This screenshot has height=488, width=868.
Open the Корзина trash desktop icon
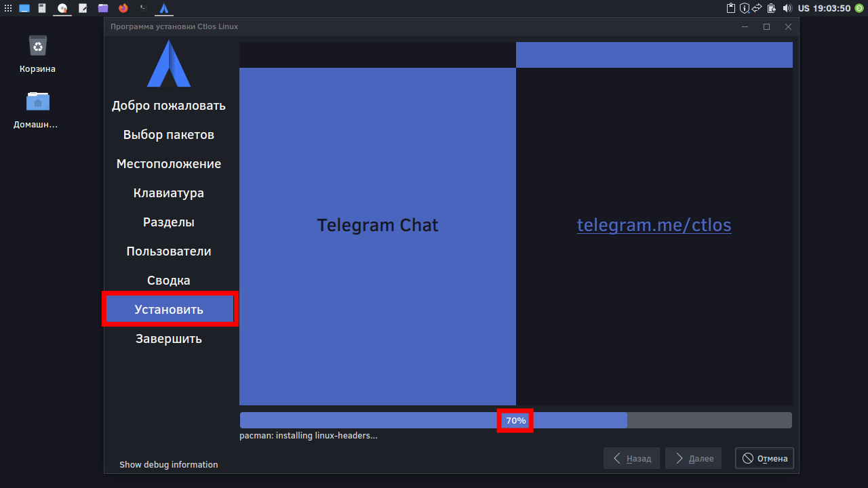click(37, 54)
